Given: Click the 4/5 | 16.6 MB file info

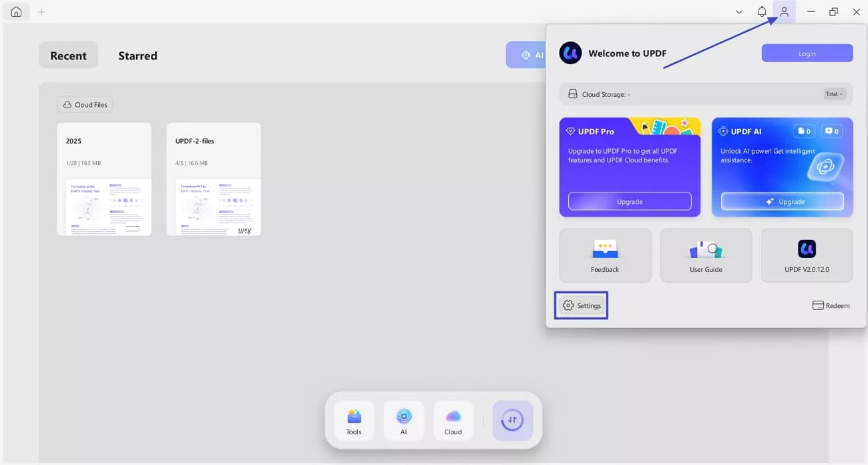Looking at the screenshot, I should pyautogui.click(x=192, y=163).
